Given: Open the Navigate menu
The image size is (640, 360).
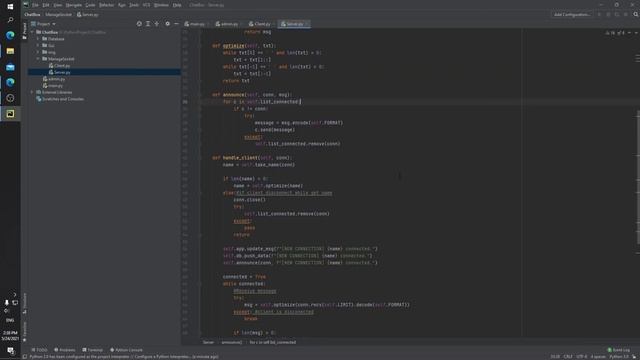Looking at the screenshot, I should pos(74,5).
